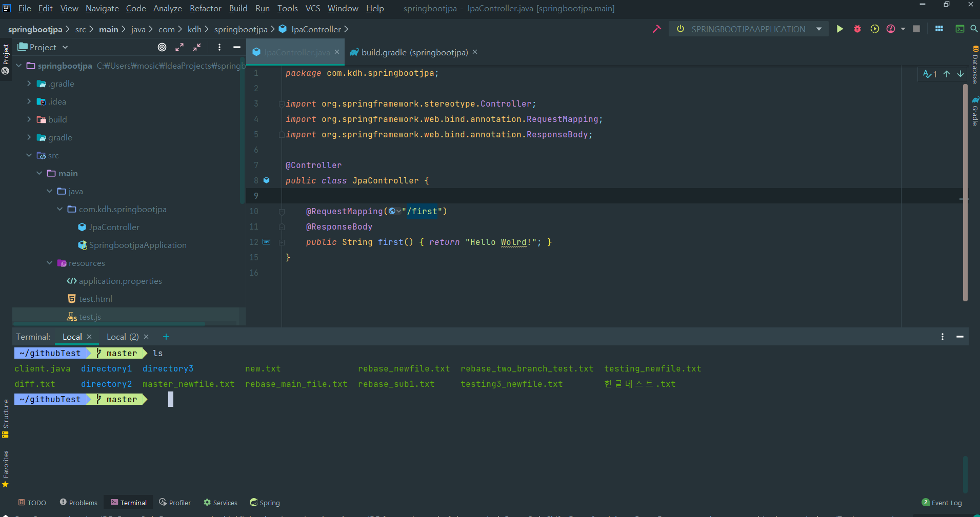Open Project Structure icon in the toolbar
This screenshot has height=517, width=980.
coord(939,29)
